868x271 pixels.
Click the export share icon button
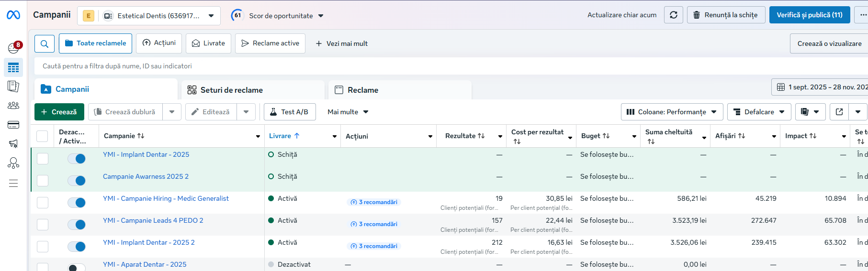[839, 112]
